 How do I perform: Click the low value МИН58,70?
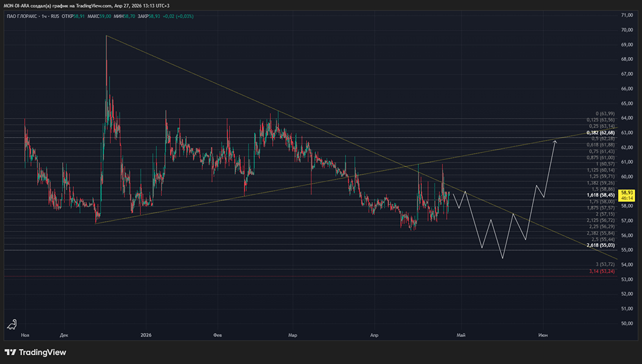point(125,17)
